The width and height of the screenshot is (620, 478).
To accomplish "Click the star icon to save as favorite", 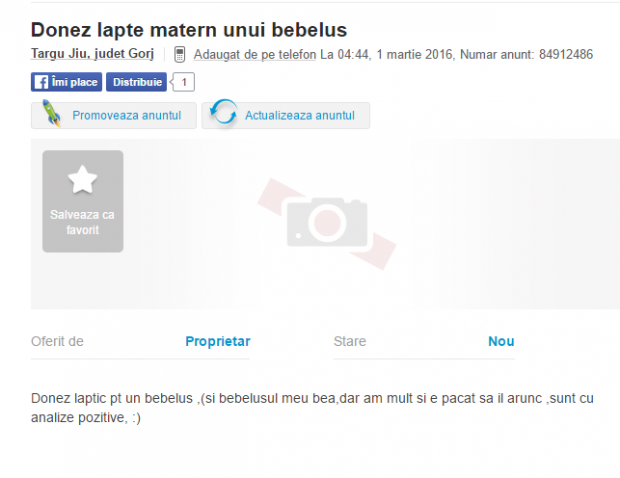I will (x=82, y=179).
